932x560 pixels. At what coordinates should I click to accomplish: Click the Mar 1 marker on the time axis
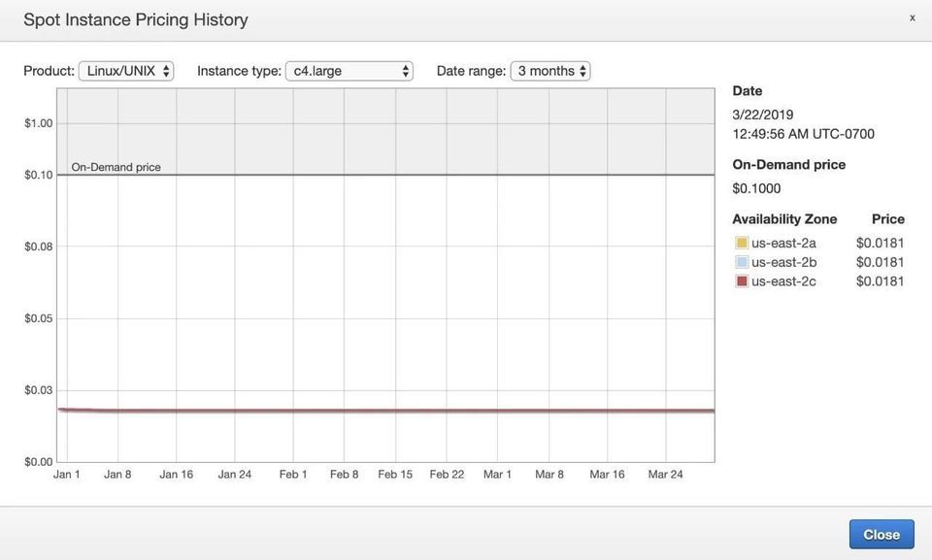497,475
